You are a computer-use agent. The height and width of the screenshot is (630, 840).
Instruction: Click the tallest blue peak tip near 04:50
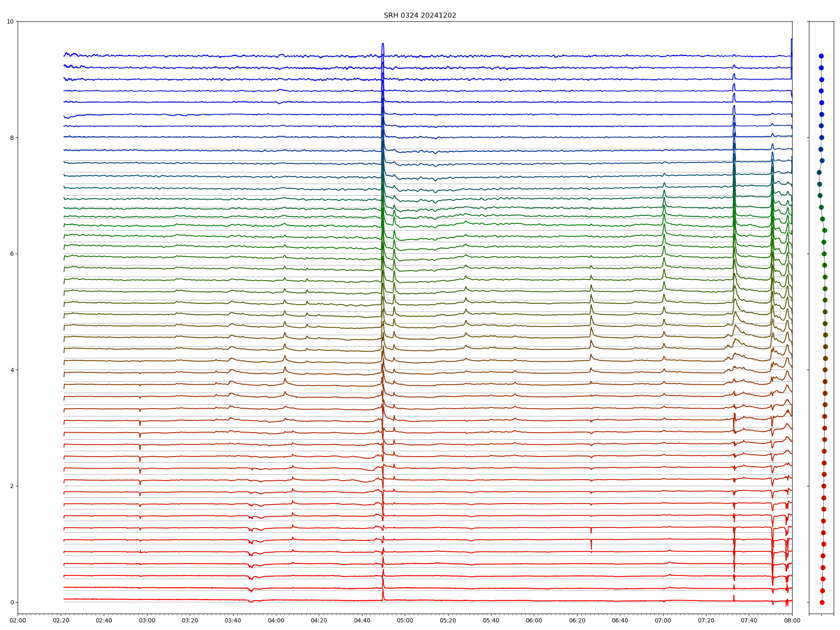click(383, 44)
